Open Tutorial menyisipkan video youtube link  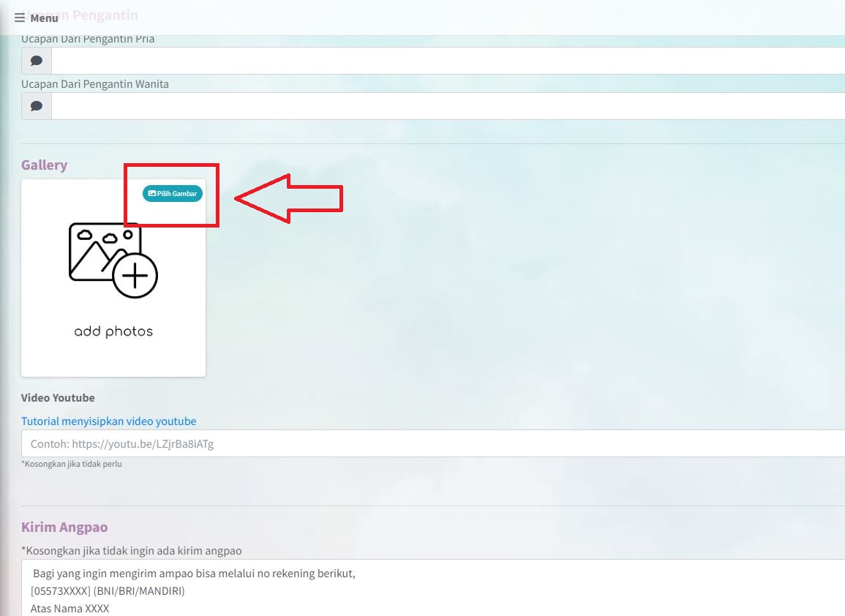pyautogui.click(x=108, y=421)
